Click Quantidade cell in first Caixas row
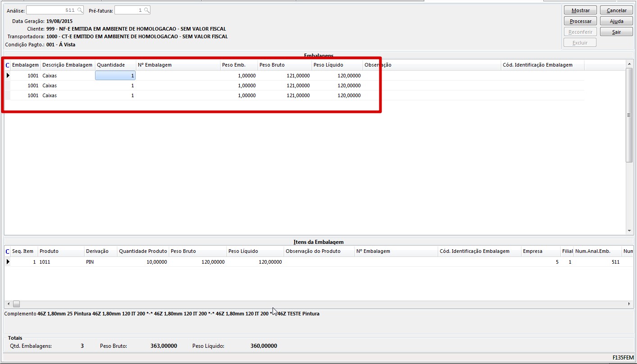This screenshot has width=637, height=364. click(x=115, y=76)
